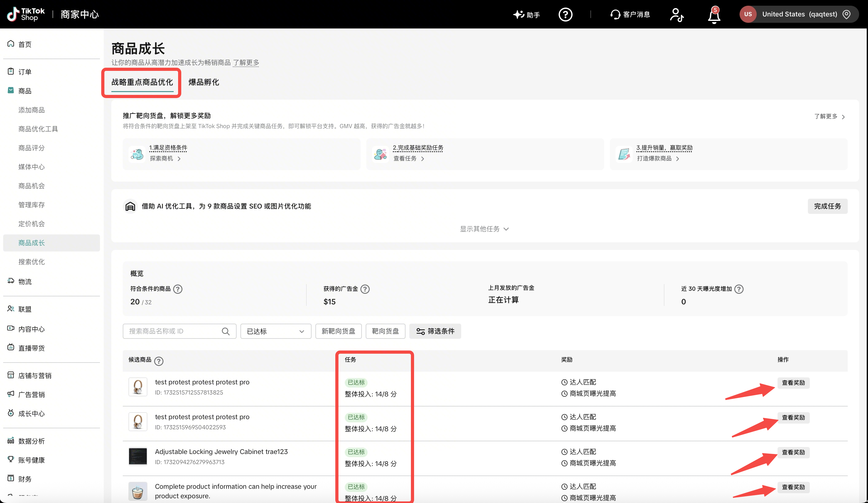Select the 战略重点商品优化 tab
The height and width of the screenshot is (503, 868).
pyautogui.click(x=142, y=82)
